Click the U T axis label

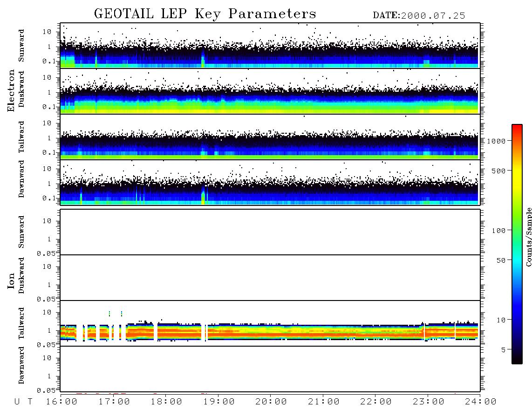pyautogui.click(x=23, y=402)
